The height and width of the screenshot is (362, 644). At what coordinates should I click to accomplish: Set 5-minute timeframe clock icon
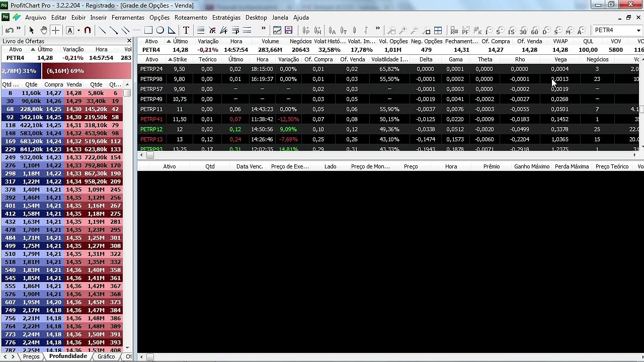point(500,30)
